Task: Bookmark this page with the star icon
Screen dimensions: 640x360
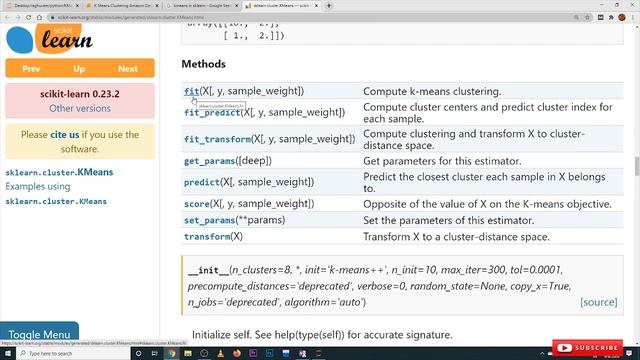Action: [587, 17]
